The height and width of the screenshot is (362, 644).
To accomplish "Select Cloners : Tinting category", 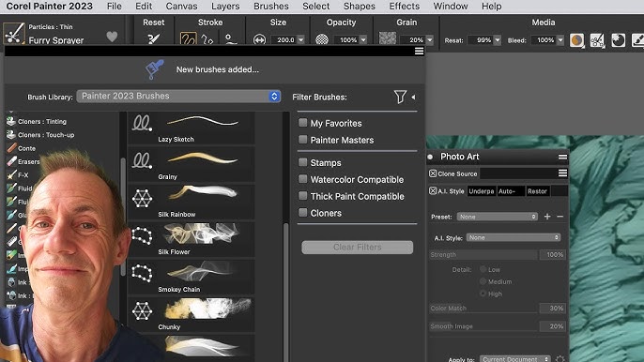I will (42, 122).
